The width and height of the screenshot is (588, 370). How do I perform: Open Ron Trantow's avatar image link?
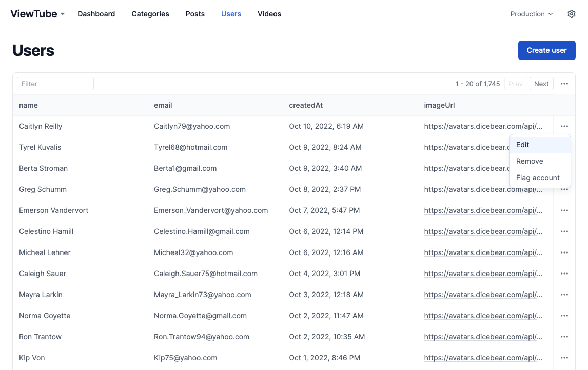pyautogui.click(x=483, y=337)
